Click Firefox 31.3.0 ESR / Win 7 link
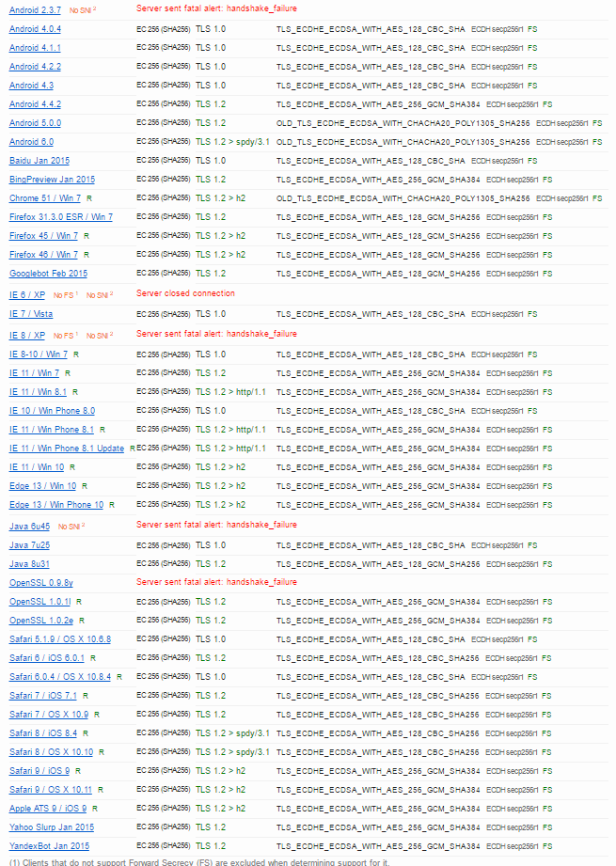 click(61, 217)
